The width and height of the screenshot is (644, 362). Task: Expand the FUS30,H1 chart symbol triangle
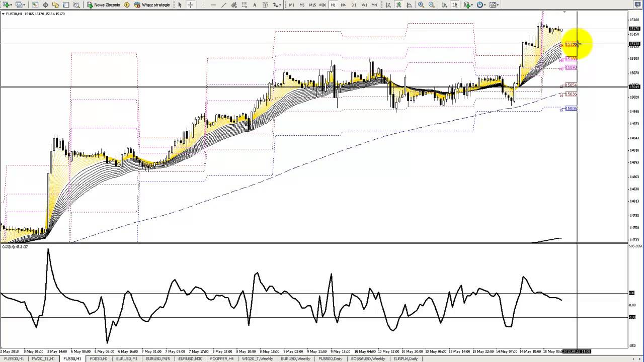(x=3, y=14)
